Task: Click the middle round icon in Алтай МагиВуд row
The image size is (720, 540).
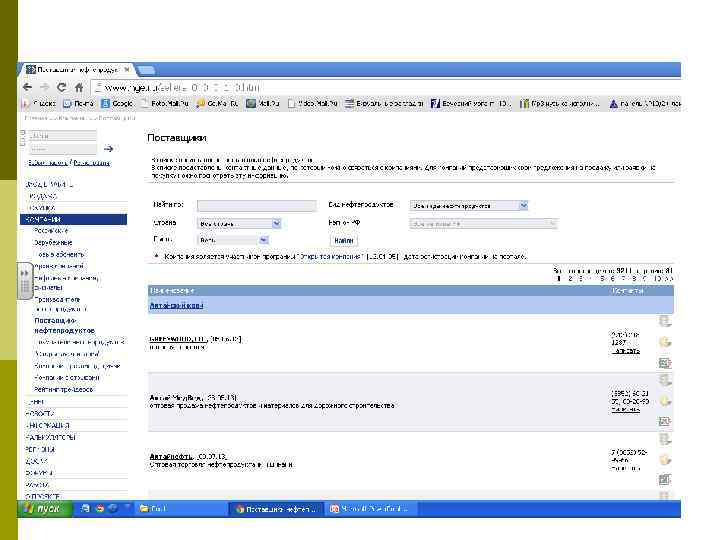Action: pyautogui.click(x=664, y=401)
